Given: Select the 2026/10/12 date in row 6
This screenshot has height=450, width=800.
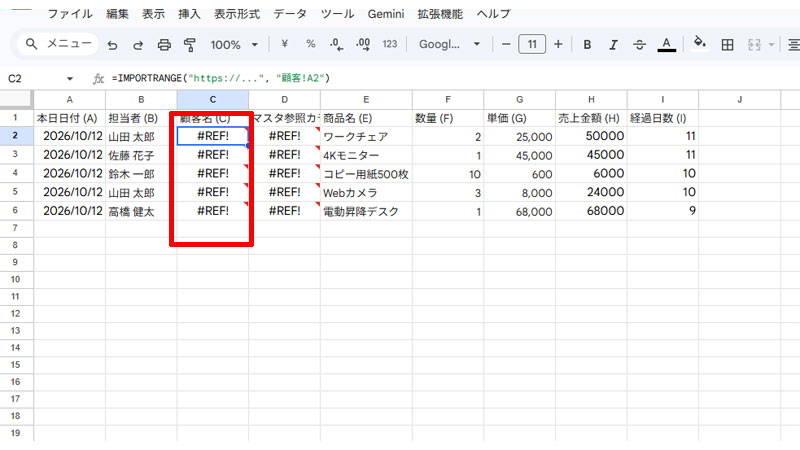Looking at the screenshot, I should click(x=69, y=211).
